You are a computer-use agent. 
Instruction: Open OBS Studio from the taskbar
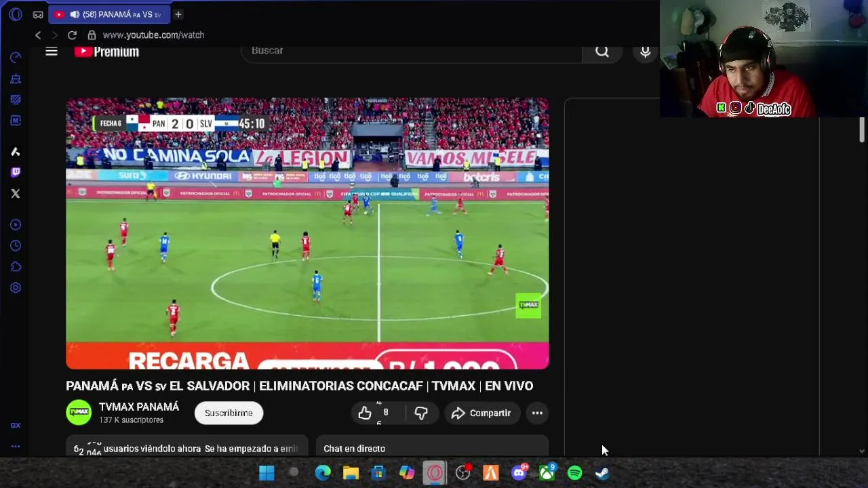coord(463,473)
